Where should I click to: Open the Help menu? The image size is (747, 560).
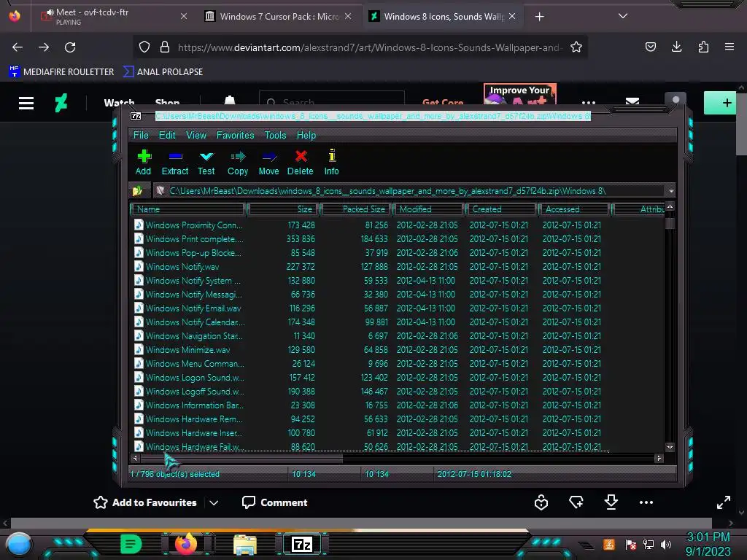[x=306, y=135]
